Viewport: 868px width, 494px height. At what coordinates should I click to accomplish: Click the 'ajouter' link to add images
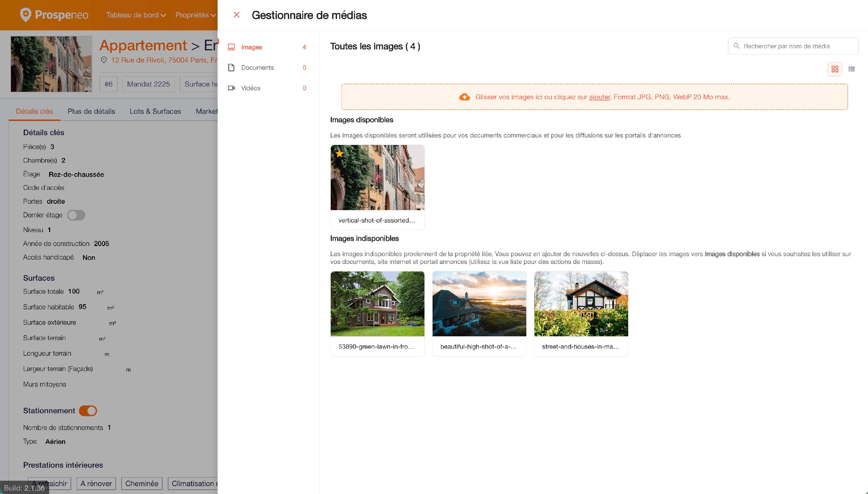[x=599, y=97]
